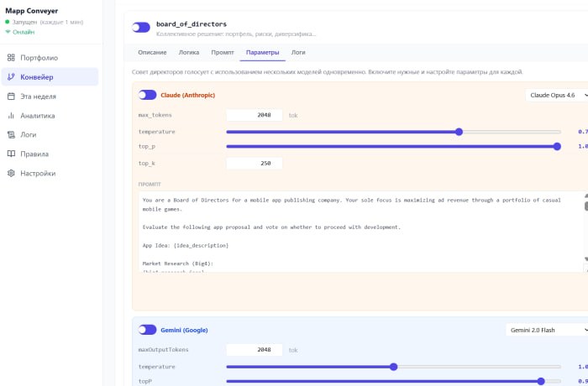
Task: Toggle the Claude (Anthropic) model switch
Action: coord(147,95)
